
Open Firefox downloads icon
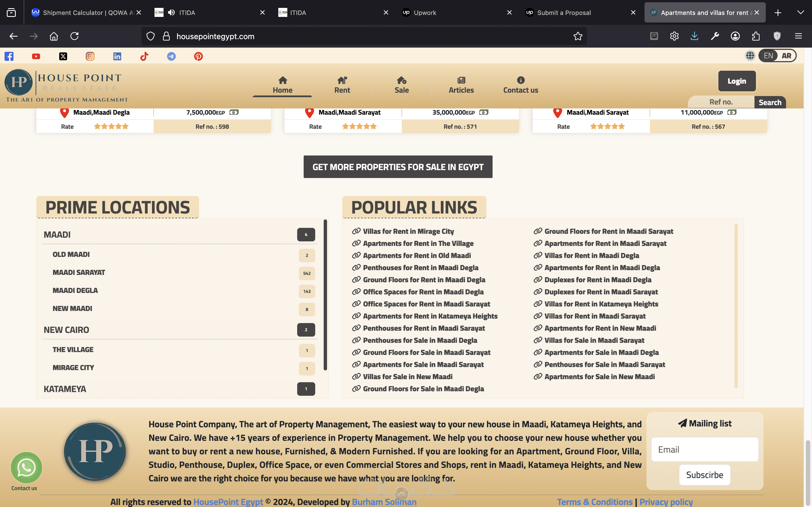(x=694, y=36)
